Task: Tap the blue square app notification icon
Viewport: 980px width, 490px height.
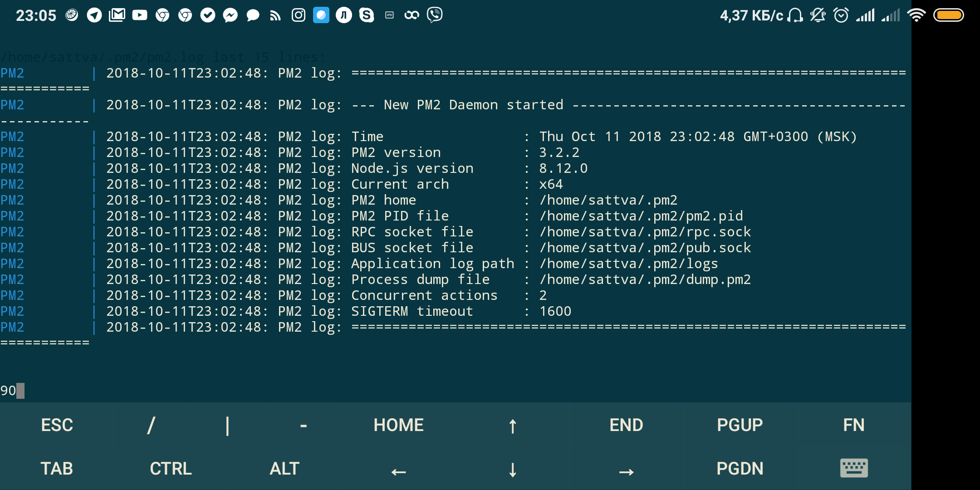Action: coord(321,15)
